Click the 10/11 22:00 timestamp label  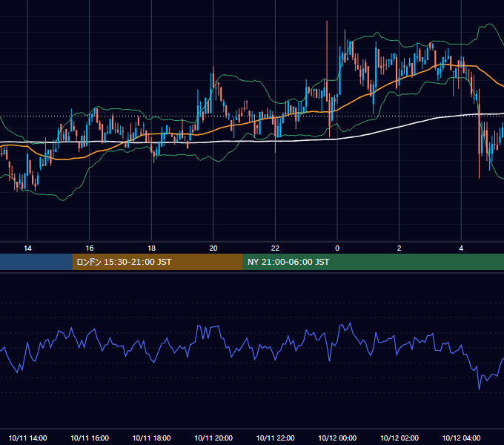point(275,438)
